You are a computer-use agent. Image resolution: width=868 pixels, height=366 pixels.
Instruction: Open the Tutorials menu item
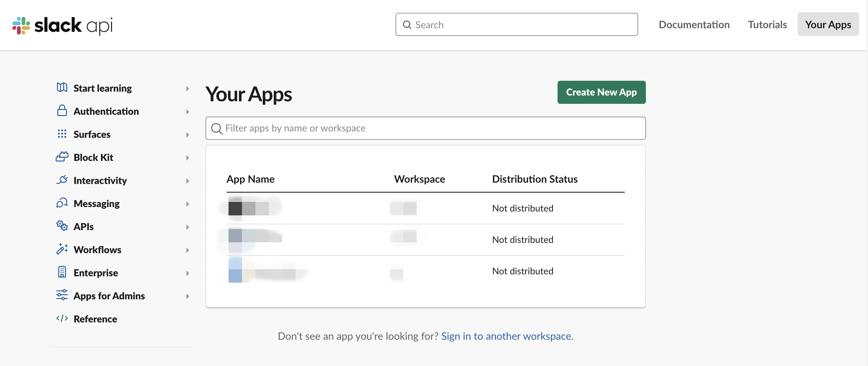click(767, 25)
